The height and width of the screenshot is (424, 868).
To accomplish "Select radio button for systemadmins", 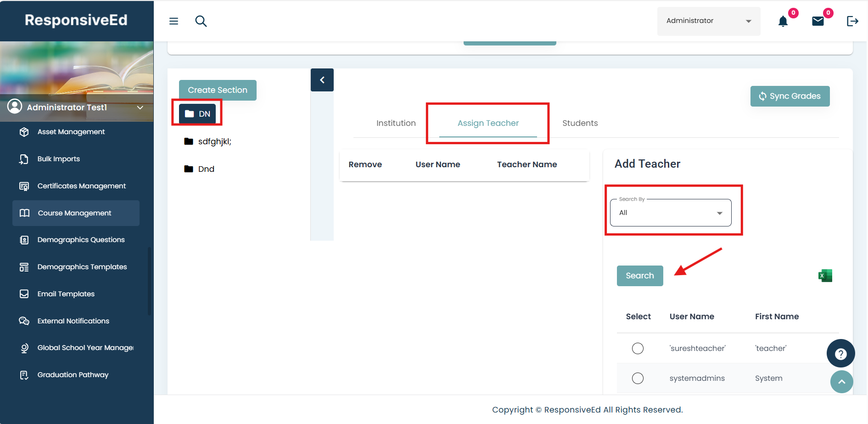I will [638, 379].
